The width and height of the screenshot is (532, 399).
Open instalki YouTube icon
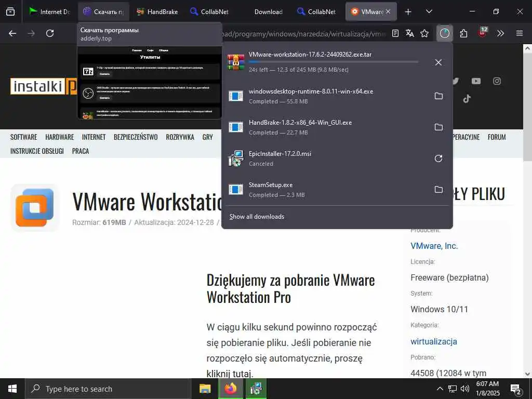point(476,81)
